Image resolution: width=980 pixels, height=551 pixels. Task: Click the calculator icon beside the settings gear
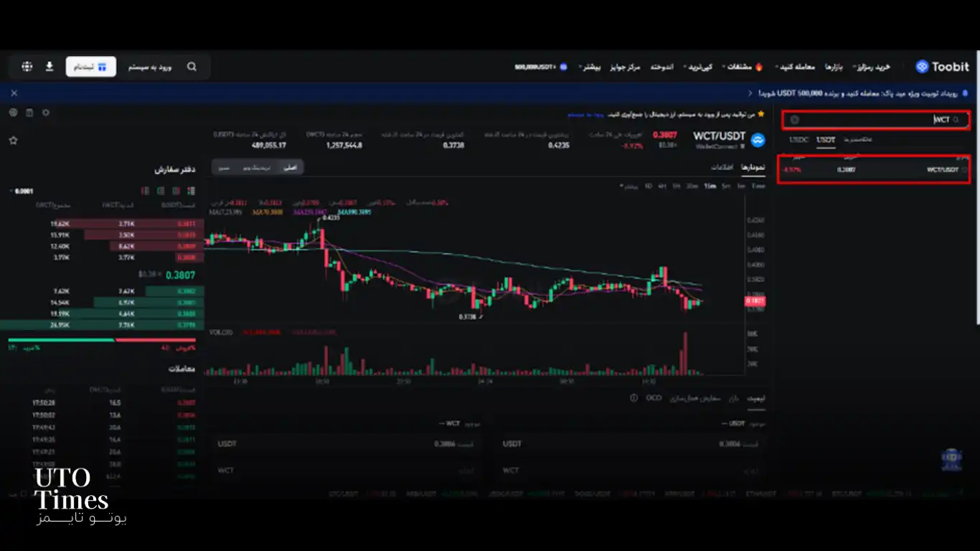29,113
